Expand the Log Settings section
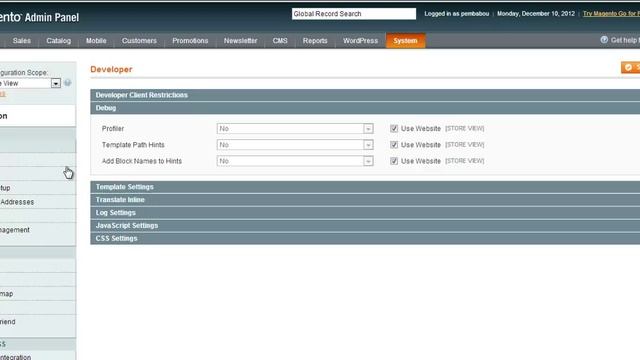Screen dimensions: 640x360 [365, 213]
